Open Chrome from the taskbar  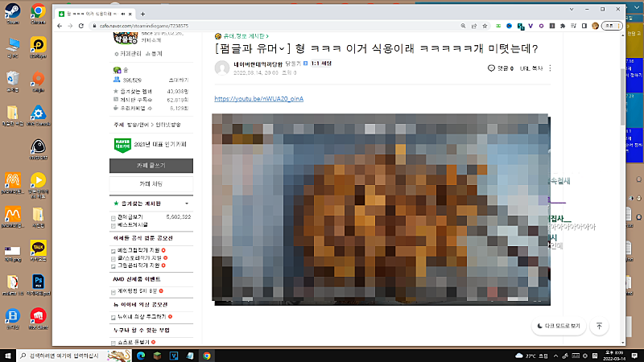coord(207,356)
